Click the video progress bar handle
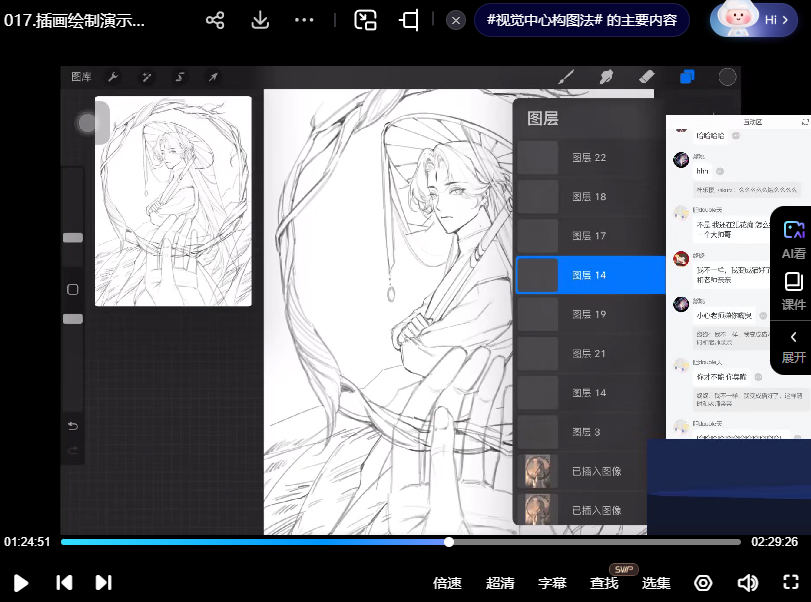This screenshot has height=602, width=811. (449, 542)
